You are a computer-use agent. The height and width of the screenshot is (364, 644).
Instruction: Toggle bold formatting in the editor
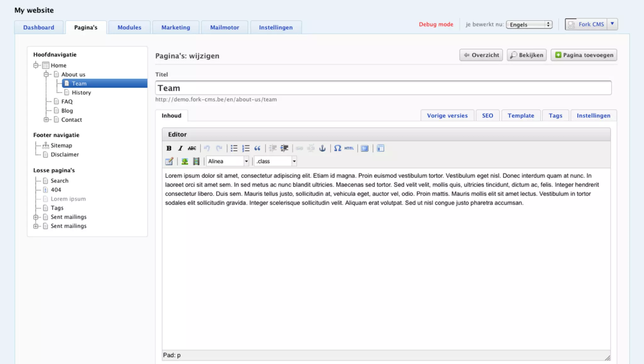[x=169, y=148]
